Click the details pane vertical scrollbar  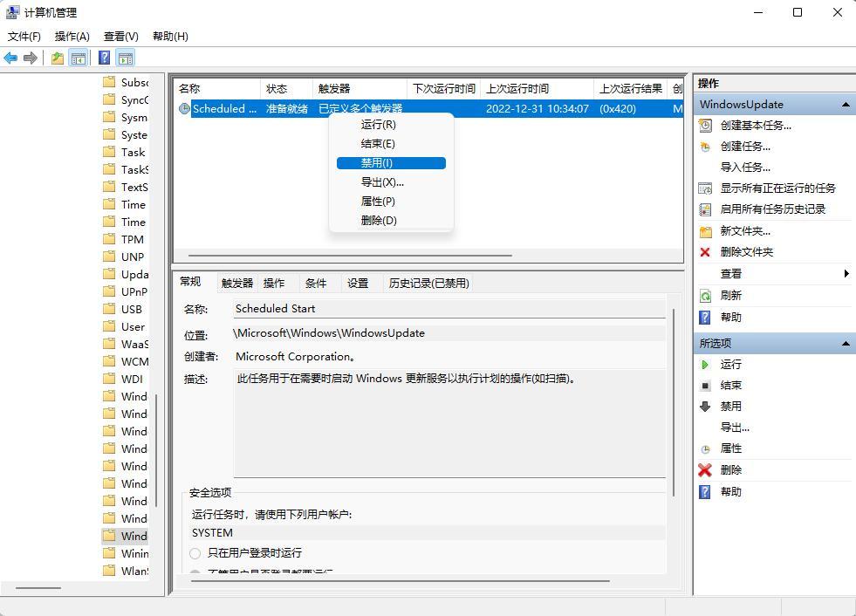point(675,402)
